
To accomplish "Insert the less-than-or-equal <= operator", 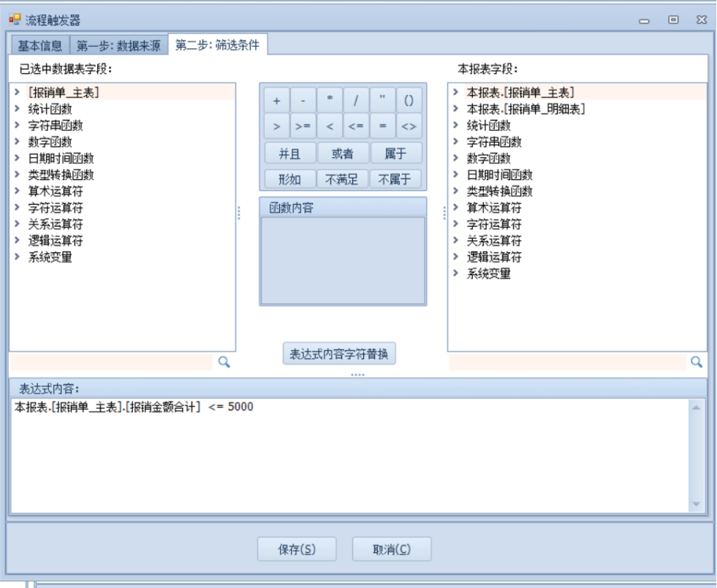I will [356, 127].
